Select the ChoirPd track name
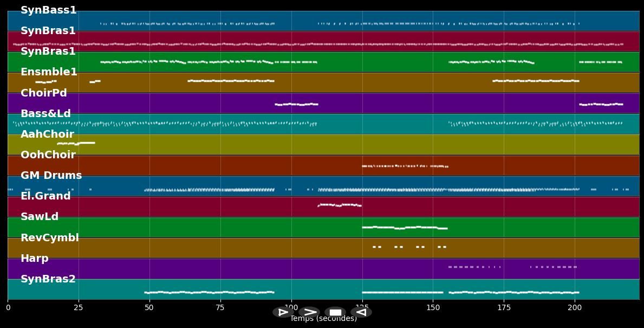The image size is (644, 328). tap(44, 93)
